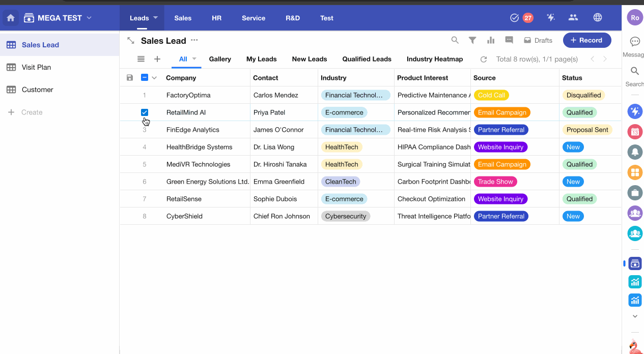The width and height of the screenshot is (644, 354).
Task: Open the contacts people icon in header
Action: (x=573, y=18)
